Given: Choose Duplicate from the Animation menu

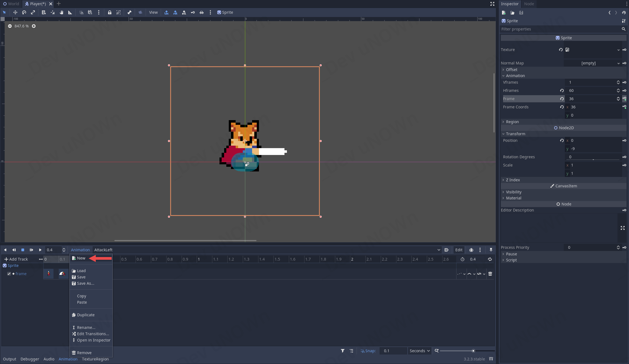Looking at the screenshot, I should click(86, 315).
